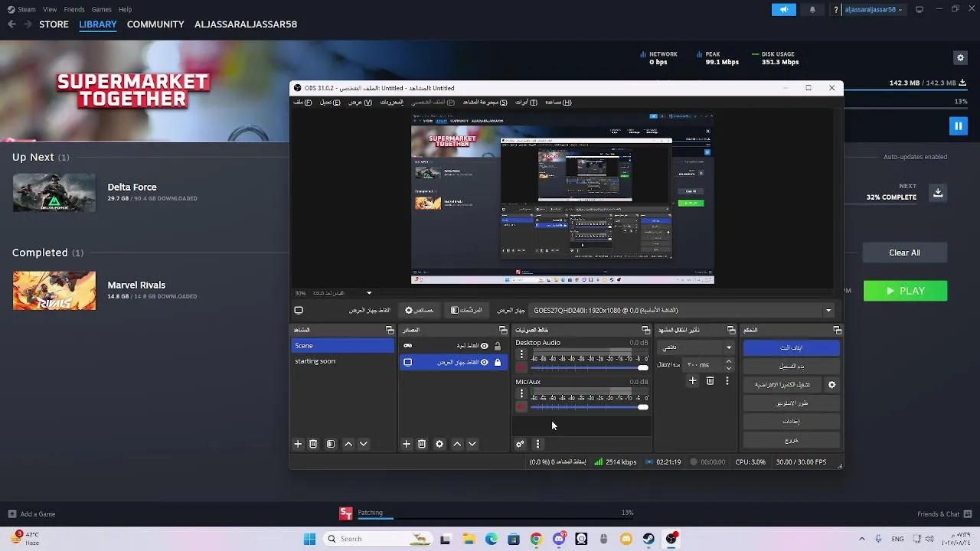The height and width of the screenshot is (551, 980).
Task: Go back in Steam navigation
Action: tap(11, 24)
